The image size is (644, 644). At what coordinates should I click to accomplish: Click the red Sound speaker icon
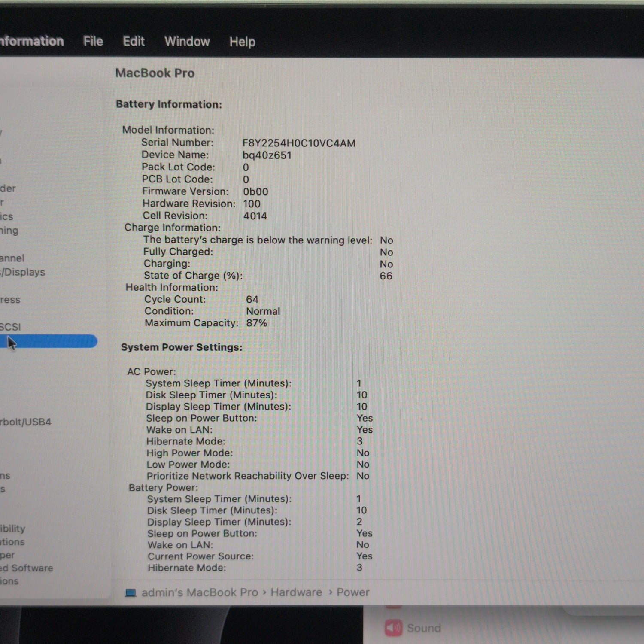pyautogui.click(x=393, y=628)
